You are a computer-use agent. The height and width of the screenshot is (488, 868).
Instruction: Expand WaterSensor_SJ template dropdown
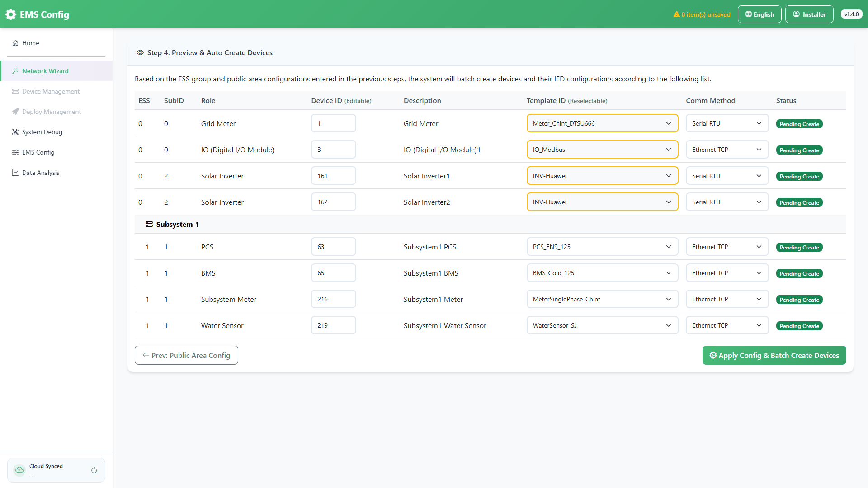tap(602, 325)
